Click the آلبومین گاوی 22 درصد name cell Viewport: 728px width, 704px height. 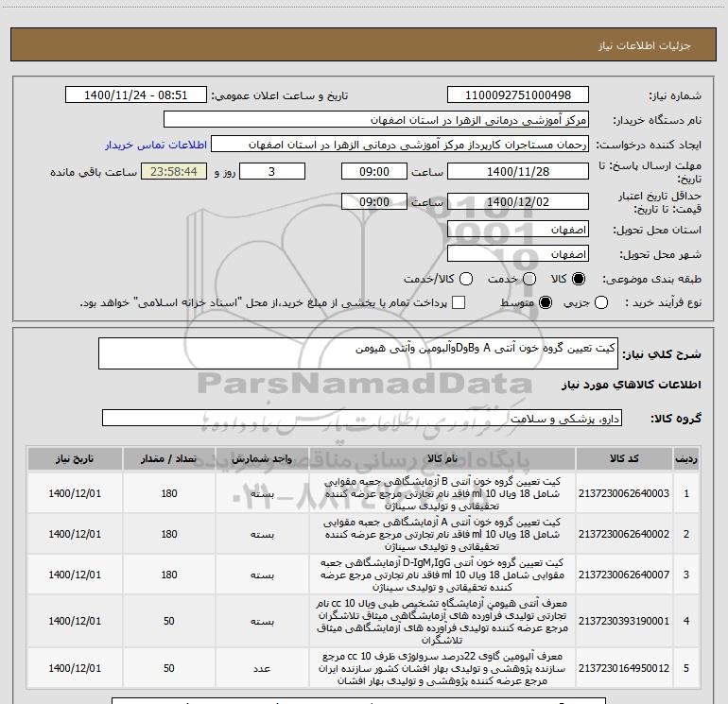coord(442,668)
